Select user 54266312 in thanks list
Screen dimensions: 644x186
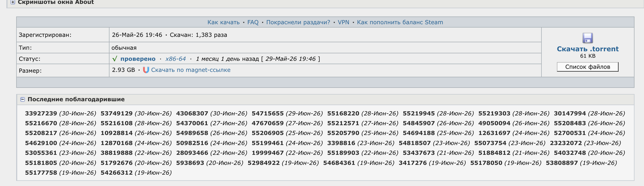(x=117, y=173)
